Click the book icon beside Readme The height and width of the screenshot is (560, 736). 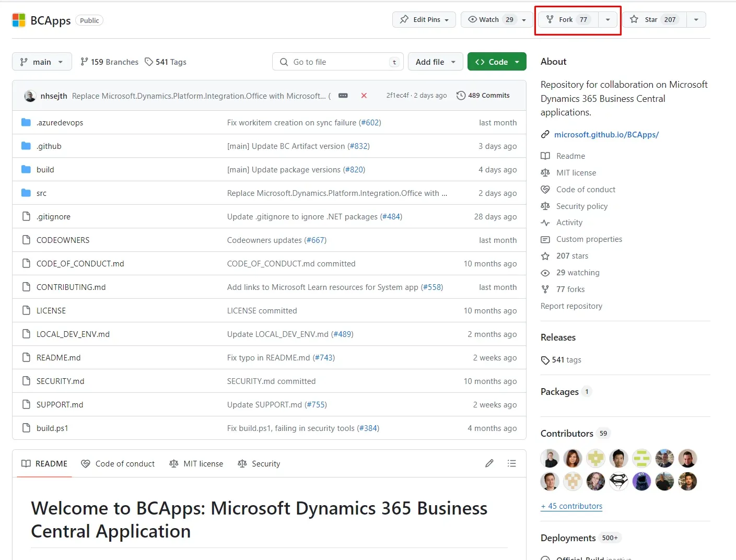(x=545, y=156)
